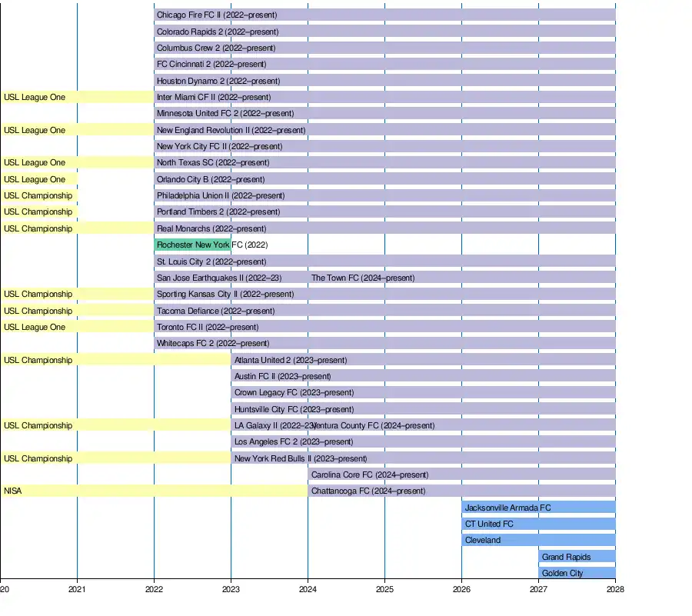Viewport: 692px width, 616px height.
Task: Click the Huntsville City FC label
Action: (x=294, y=410)
